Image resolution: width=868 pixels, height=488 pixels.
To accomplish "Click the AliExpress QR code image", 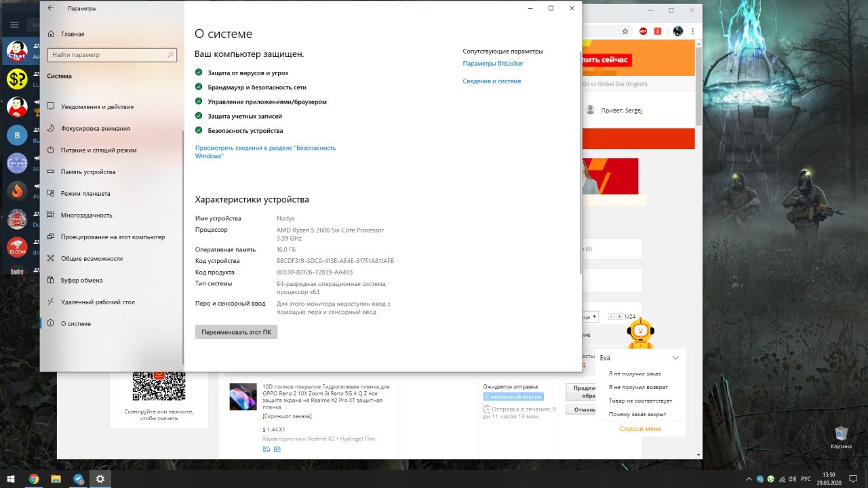I will pos(159,385).
